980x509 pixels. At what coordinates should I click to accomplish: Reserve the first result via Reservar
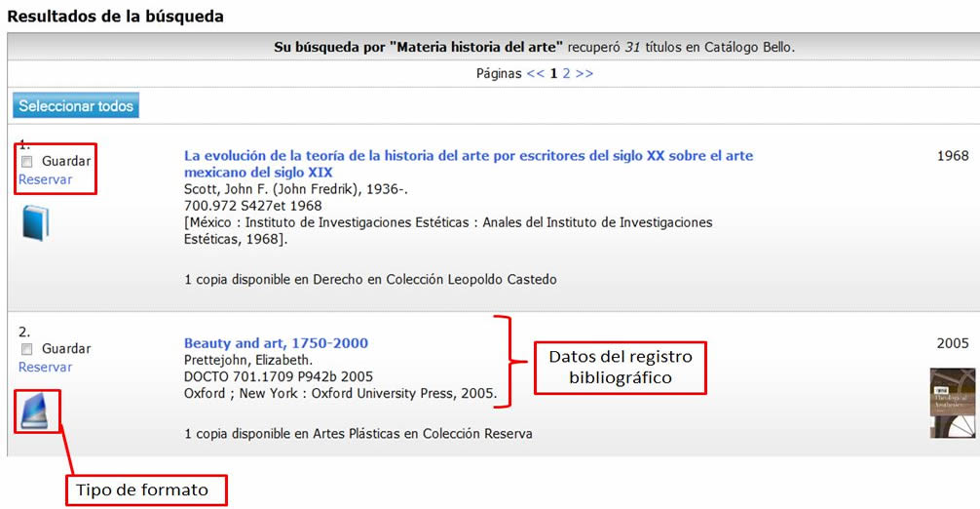(x=45, y=179)
